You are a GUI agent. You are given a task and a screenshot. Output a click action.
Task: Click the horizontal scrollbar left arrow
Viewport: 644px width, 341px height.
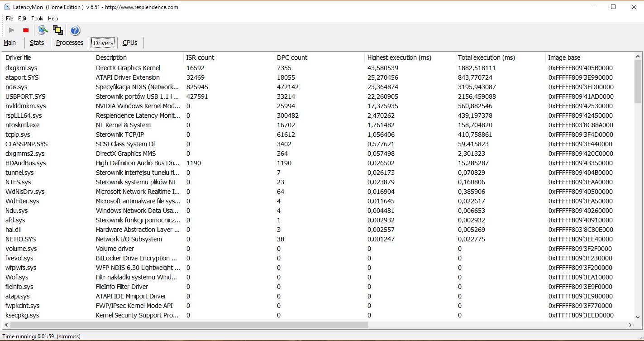click(6, 325)
